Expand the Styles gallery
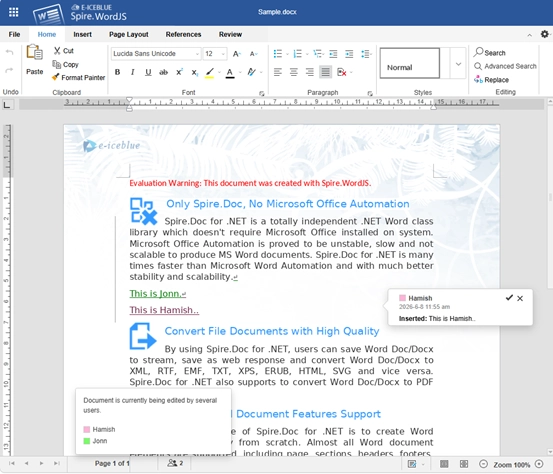Screen dimensions: 553x474 click(x=458, y=64)
